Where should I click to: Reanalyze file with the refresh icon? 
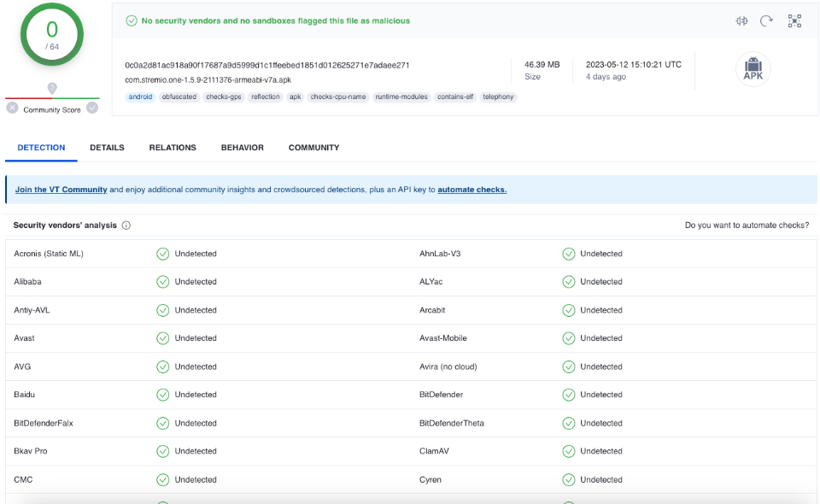[x=766, y=21]
